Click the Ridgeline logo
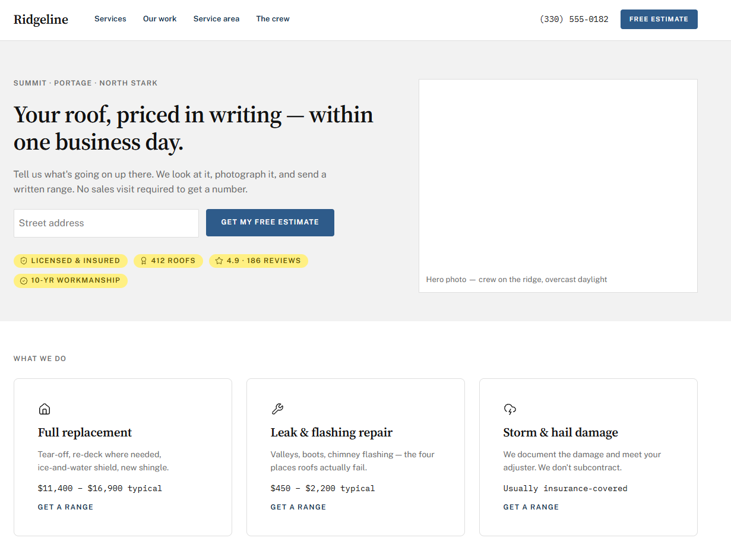The width and height of the screenshot is (731, 560). click(41, 19)
